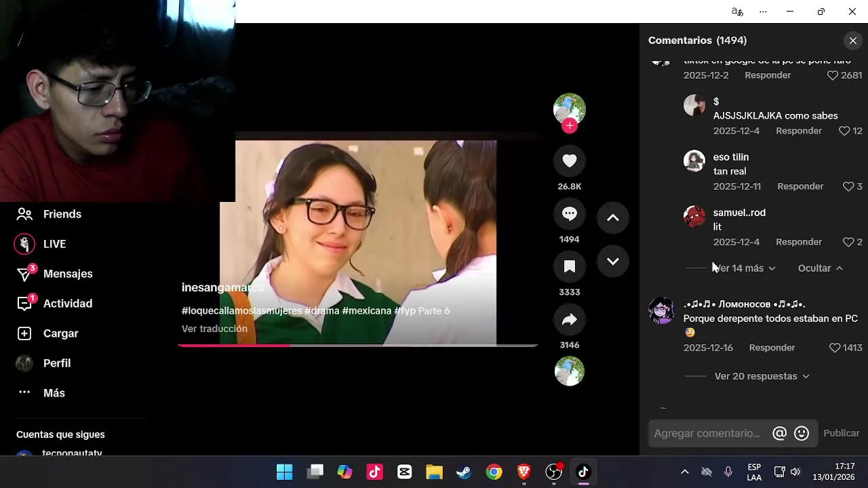Open the volume control in system tray
The height and width of the screenshot is (488, 868).
point(795,472)
